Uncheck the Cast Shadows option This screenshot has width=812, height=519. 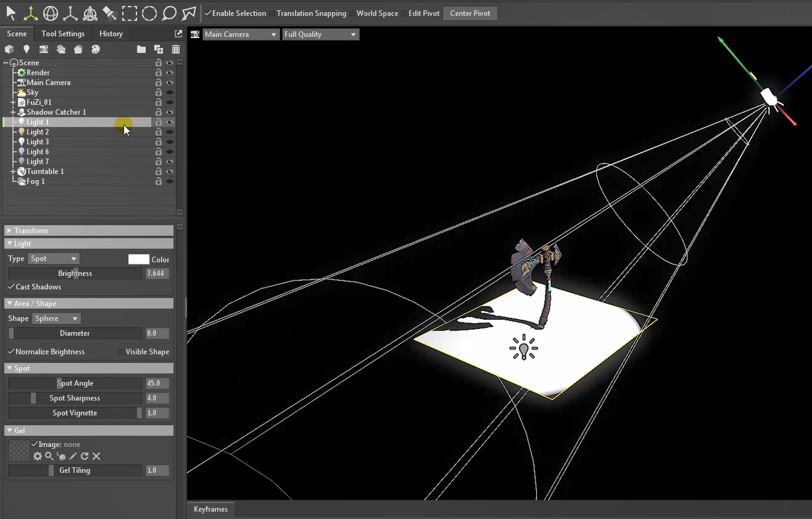click(x=11, y=287)
